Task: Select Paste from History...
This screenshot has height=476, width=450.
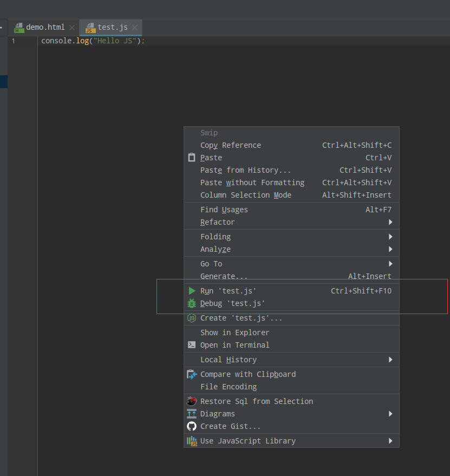Action: point(291,170)
